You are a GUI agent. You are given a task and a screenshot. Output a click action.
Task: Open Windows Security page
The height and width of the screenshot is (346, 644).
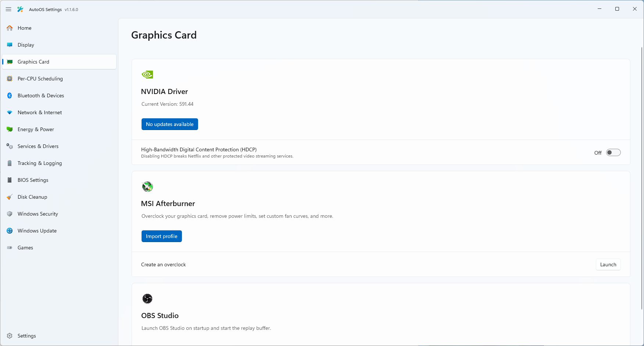point(59,214)
